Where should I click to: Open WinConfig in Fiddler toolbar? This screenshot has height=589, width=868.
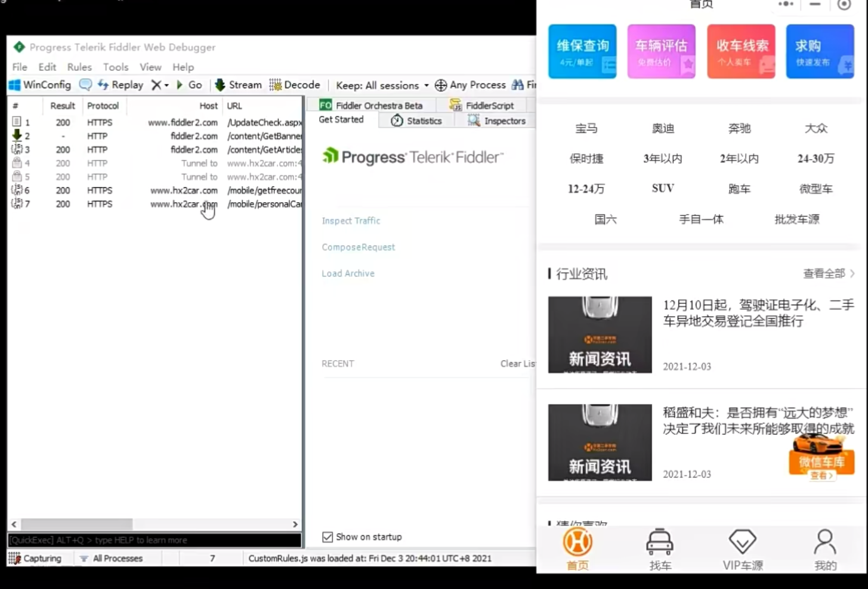tap(40, 85)
